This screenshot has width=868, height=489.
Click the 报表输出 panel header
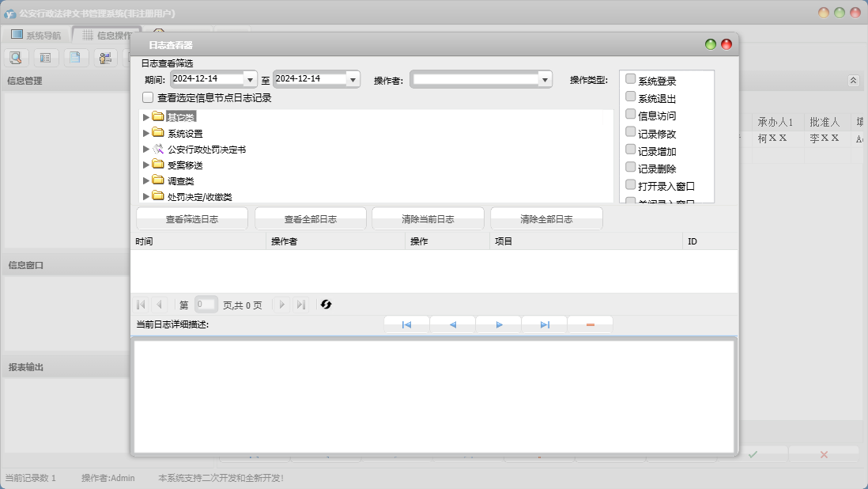click(x=66, y=367)
